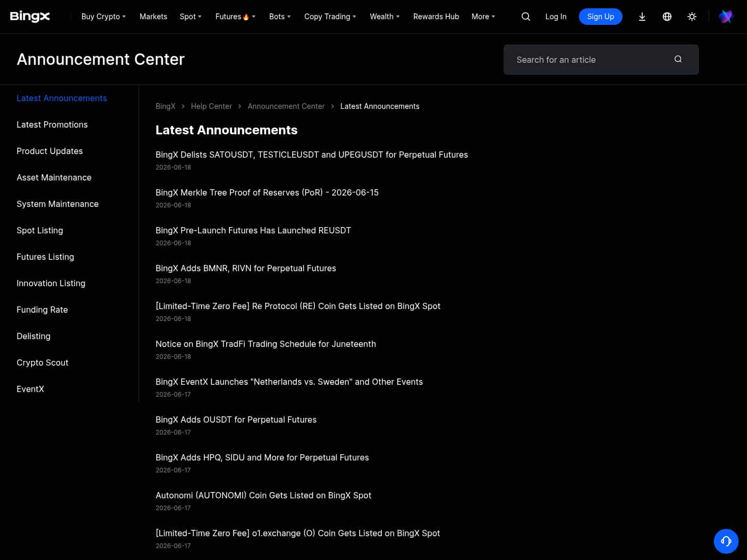Select Futures Listing in sidebar
747x560 pixels.
[x=45, y=257]
